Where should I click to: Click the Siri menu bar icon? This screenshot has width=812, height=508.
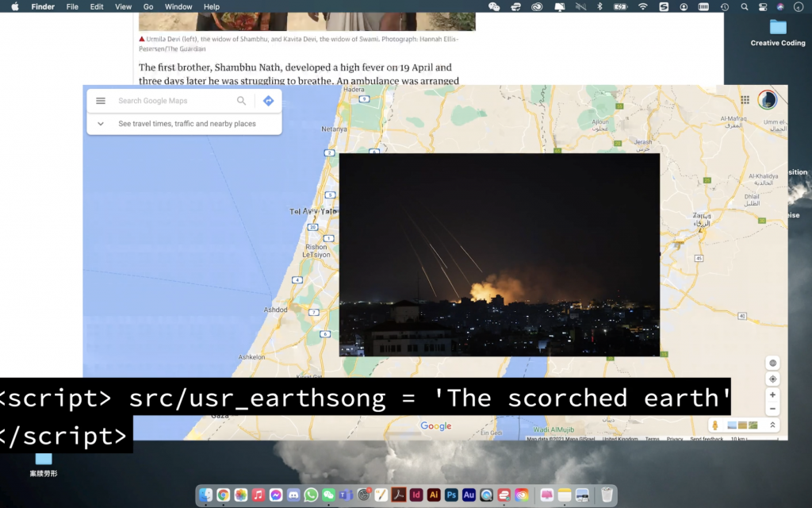pos(780,6)
